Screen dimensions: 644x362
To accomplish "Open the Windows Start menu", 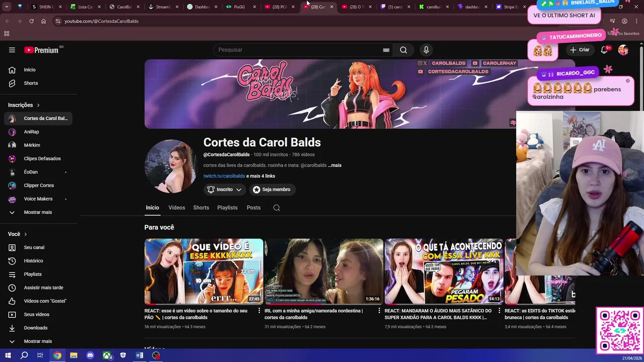I will coord(8,355).
